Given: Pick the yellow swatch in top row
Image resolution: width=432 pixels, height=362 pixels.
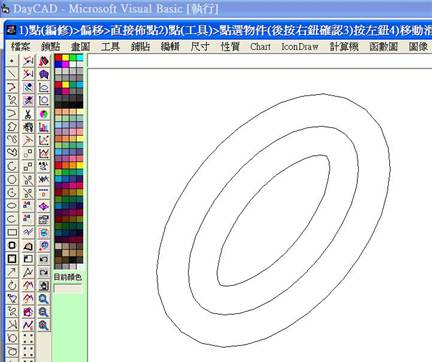Looking at the screenshot, I should pos(66,58).
